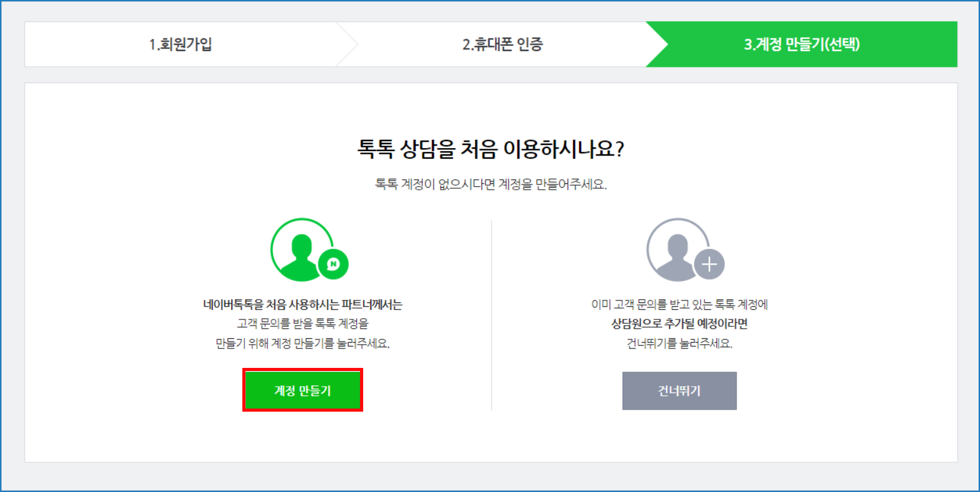Click the vertical divider between the two options
The width and height of the screenshot is (980, 492).
492,315
